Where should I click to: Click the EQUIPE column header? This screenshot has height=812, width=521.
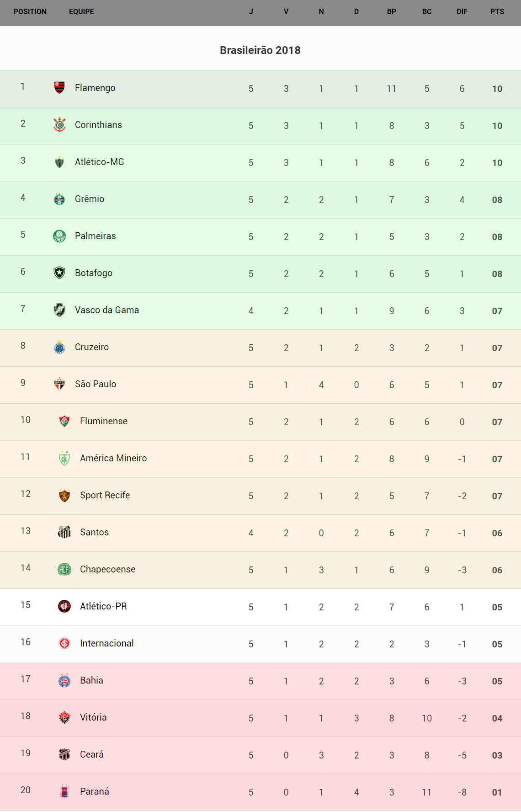point(81,12)
